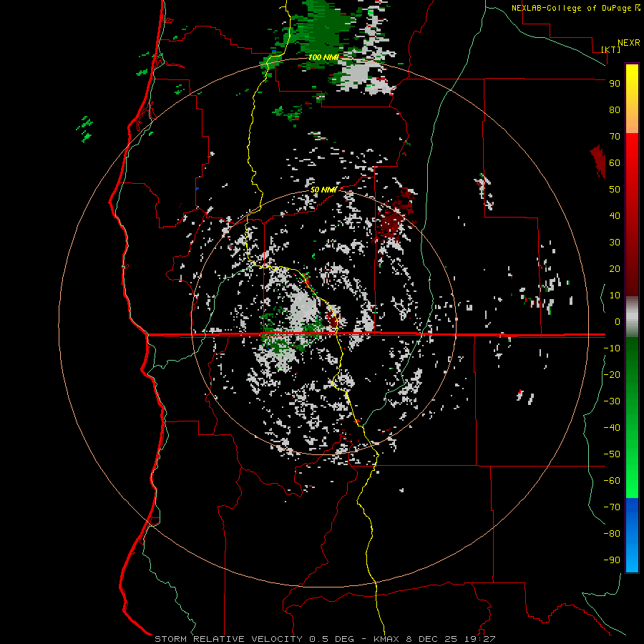644x644 pixels.
Task: Click the green echo cluster offshore west of coast
Action: pos(85,129)
